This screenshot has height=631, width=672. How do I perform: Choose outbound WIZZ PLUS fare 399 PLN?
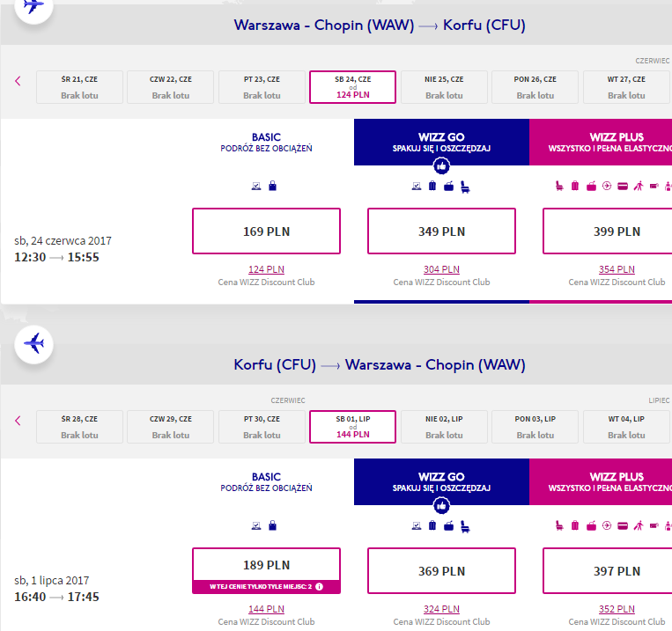(x=608, y=231)
